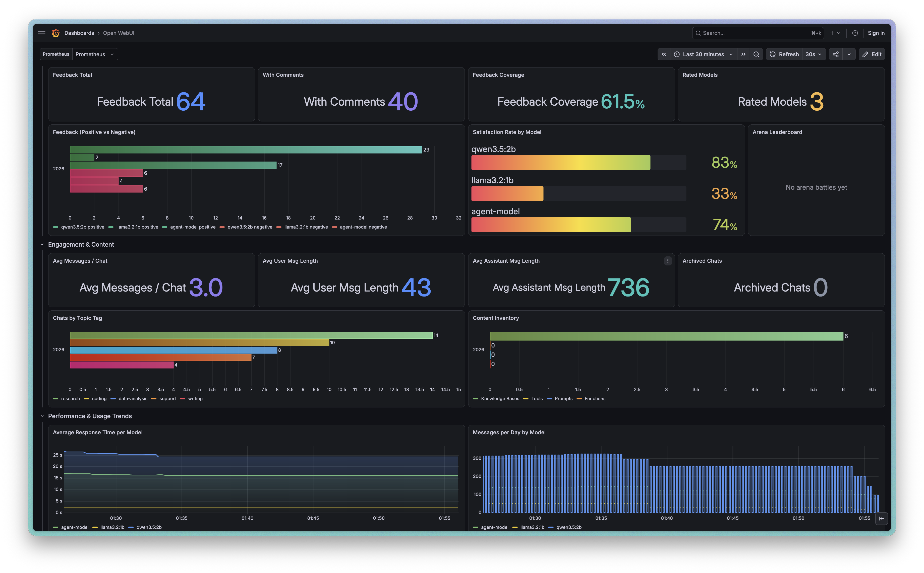Open the Prometheus data source dropdown

(95, 54)
